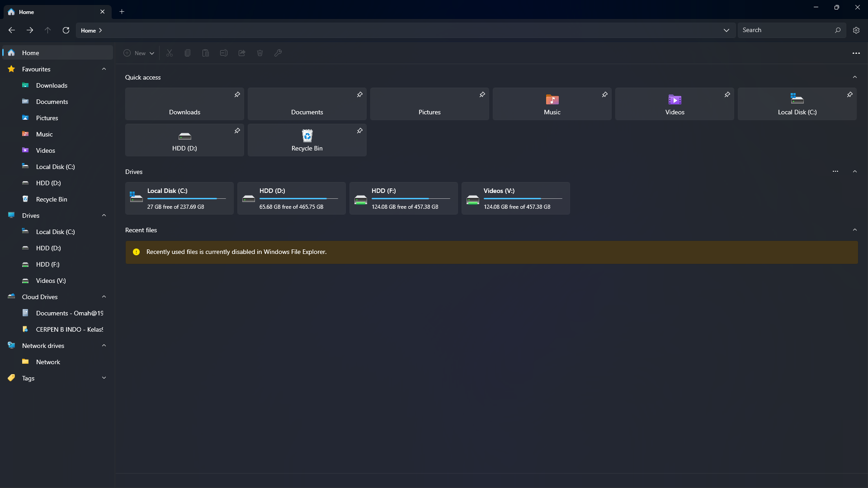Click the Paste clipboard toolbar icon
This screenshot has height=488, width=868.
click(206, 53)
